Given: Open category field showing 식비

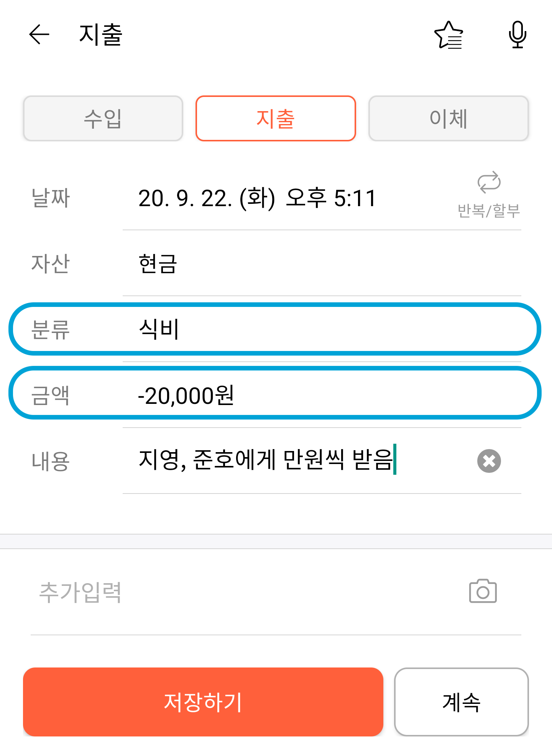Looking at the screenshot, I should [x=275, y=329].
